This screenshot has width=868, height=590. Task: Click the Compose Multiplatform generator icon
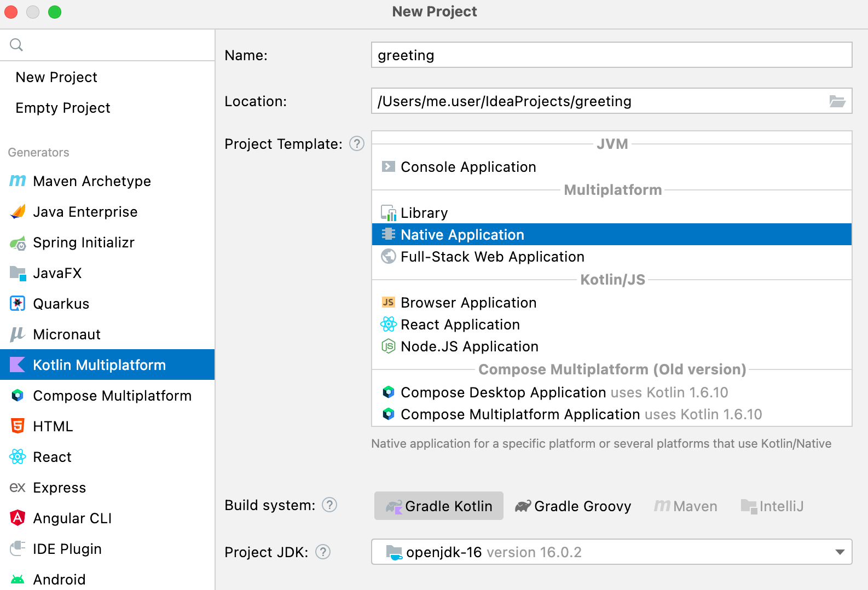click(18, 395)
